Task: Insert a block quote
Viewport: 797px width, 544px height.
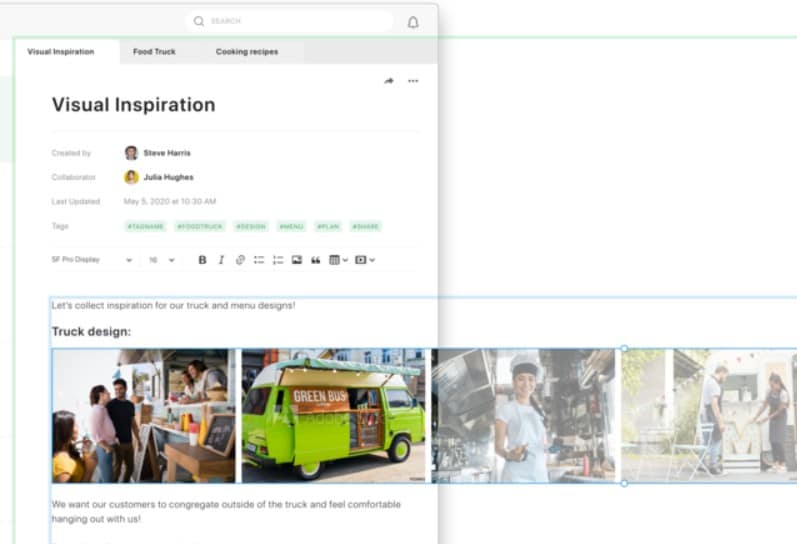Action: coord(316,260)
